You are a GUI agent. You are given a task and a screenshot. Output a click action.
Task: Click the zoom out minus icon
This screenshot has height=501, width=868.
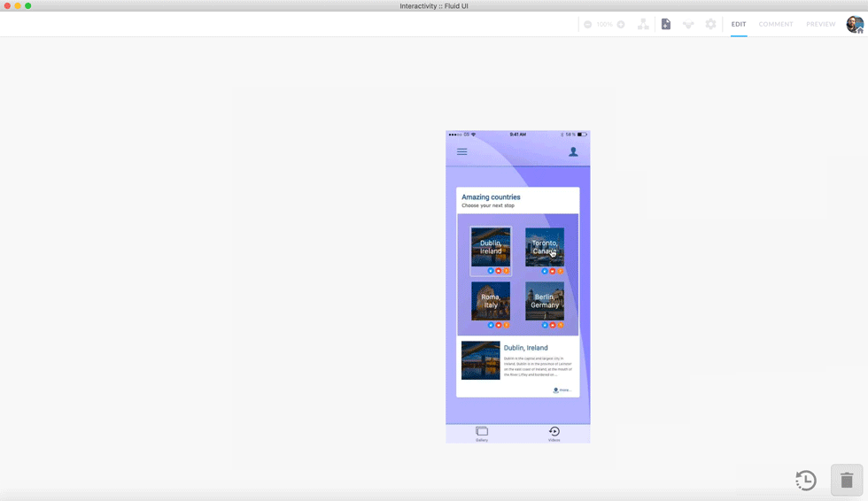[x=587, y=25]
